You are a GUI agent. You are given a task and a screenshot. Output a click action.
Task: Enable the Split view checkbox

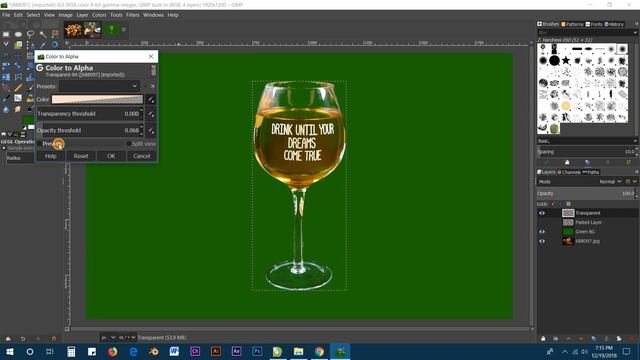coord(129,144)
